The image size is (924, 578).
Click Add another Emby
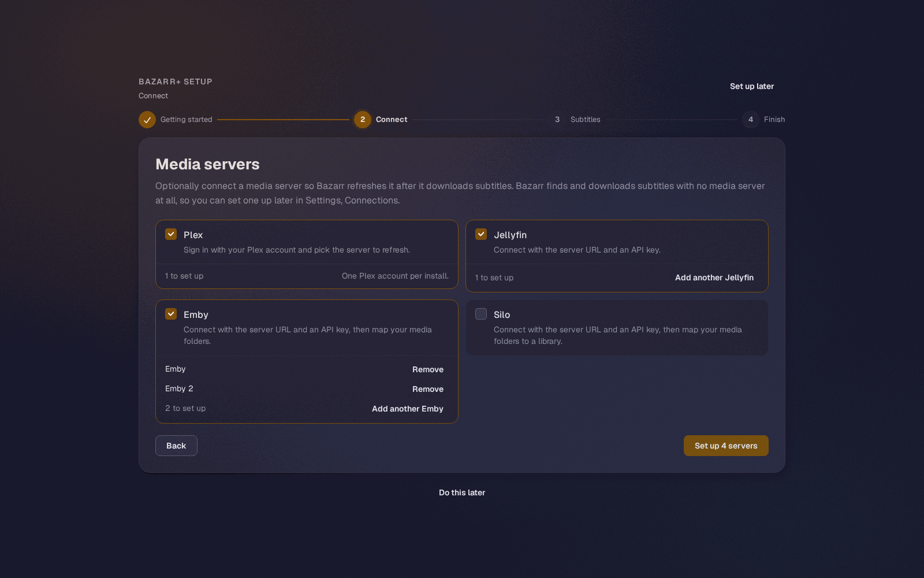(x=408, y=409)
